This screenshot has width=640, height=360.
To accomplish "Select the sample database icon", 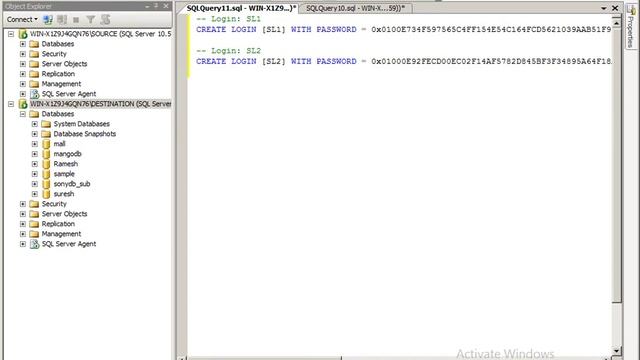I will pos(47,174).
